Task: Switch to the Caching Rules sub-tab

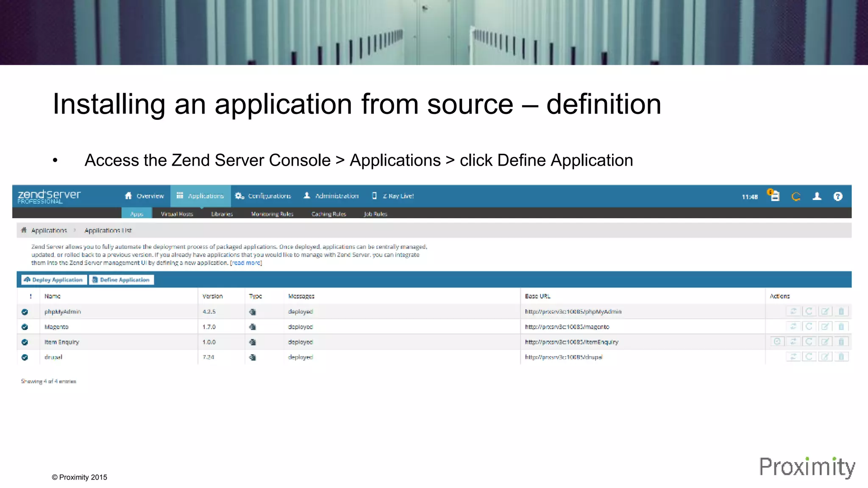Action: point(329,214)
